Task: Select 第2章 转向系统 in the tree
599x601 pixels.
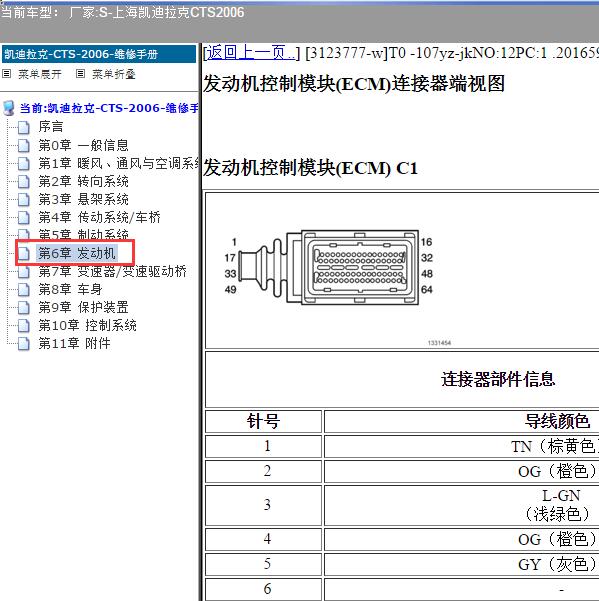Action: 83,181
